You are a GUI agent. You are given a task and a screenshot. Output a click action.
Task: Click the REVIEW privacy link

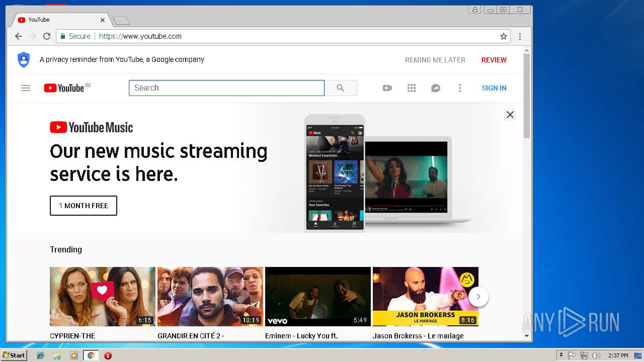pyautogui.click(x=494, y=60)
